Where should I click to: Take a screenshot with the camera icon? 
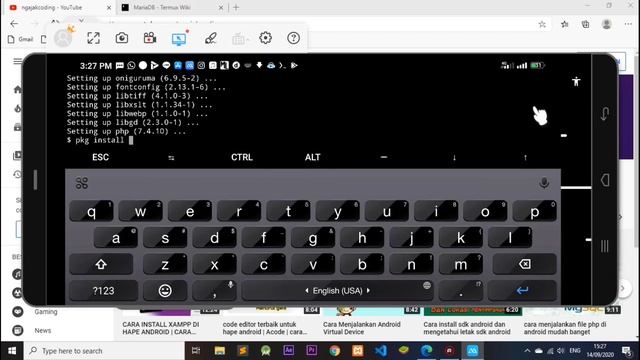[122, 38]
